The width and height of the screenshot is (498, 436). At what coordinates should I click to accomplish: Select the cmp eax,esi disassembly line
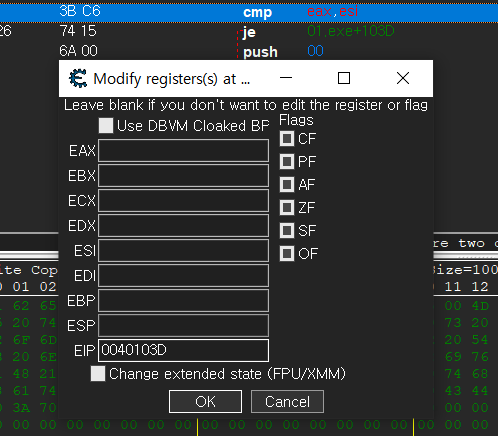click(249, 12)
